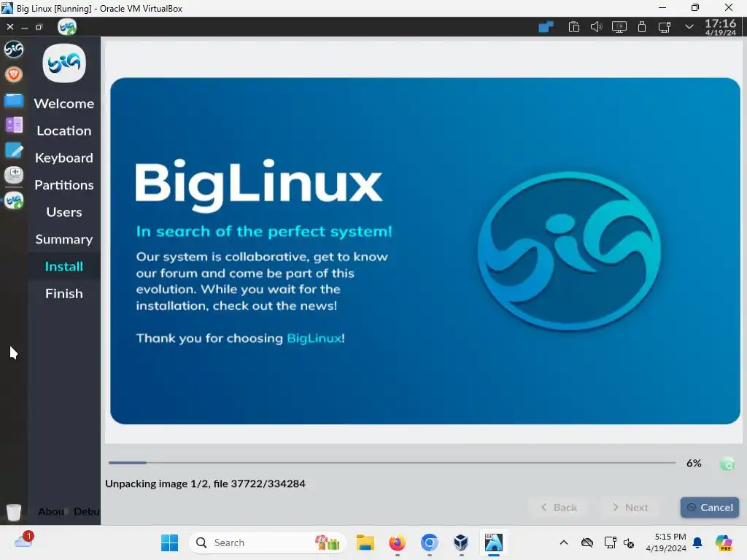Go to the Keyboard step
This screenshot has height=560, width=747.
64,157
